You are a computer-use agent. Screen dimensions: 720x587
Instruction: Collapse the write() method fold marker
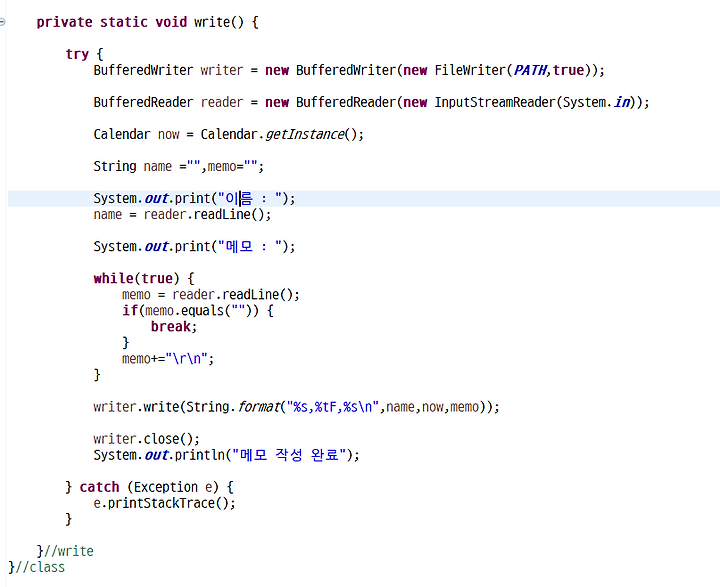[2, 22]
